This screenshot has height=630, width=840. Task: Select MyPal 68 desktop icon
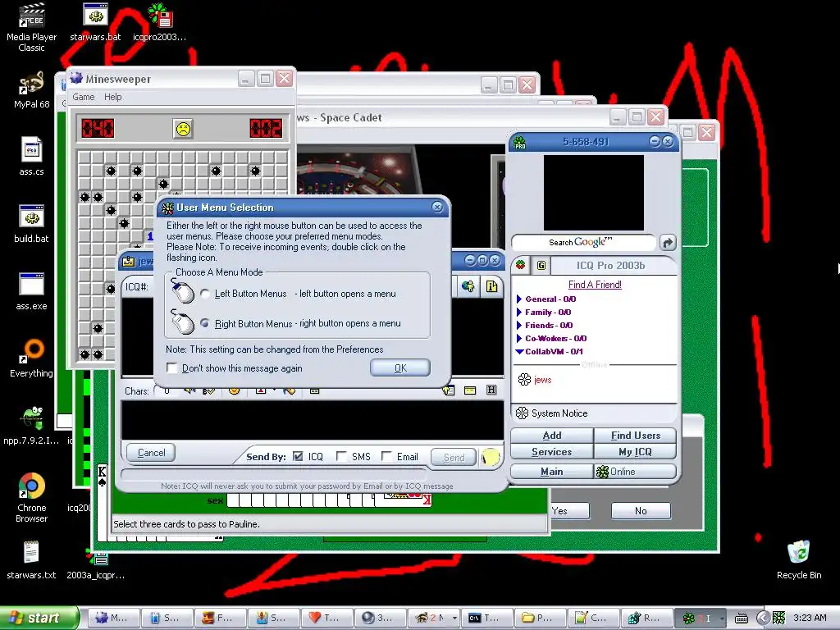coord(32,90)
